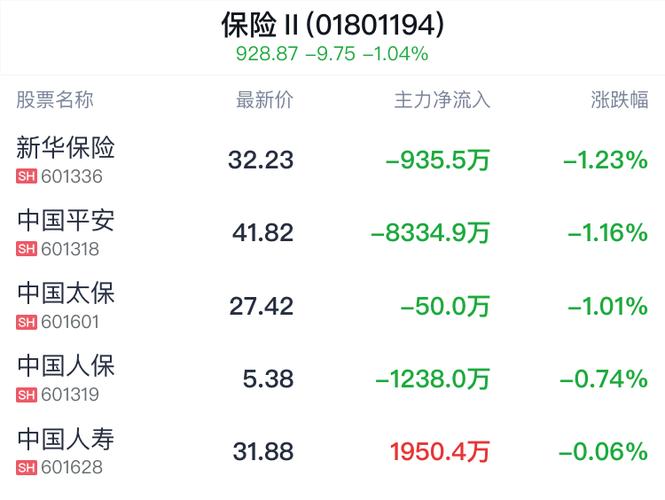Click the SH badge beside code 601319

click(26, 395)
